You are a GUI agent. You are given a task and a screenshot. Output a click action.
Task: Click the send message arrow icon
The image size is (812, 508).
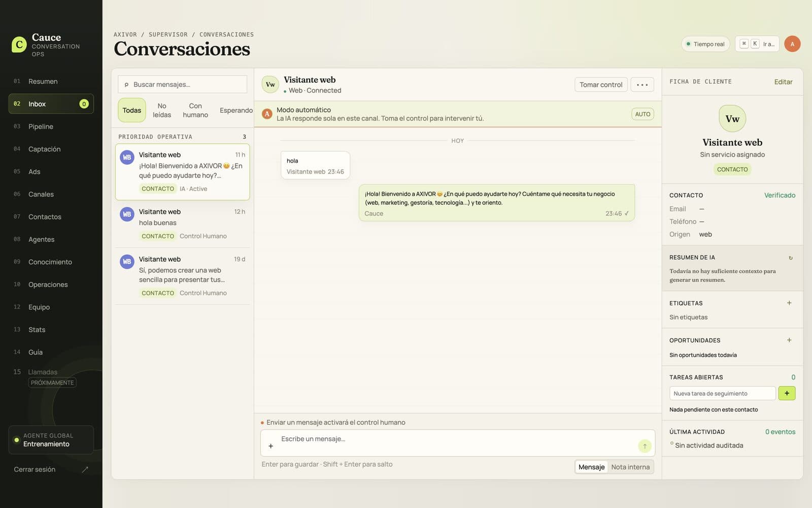(645, 446)
